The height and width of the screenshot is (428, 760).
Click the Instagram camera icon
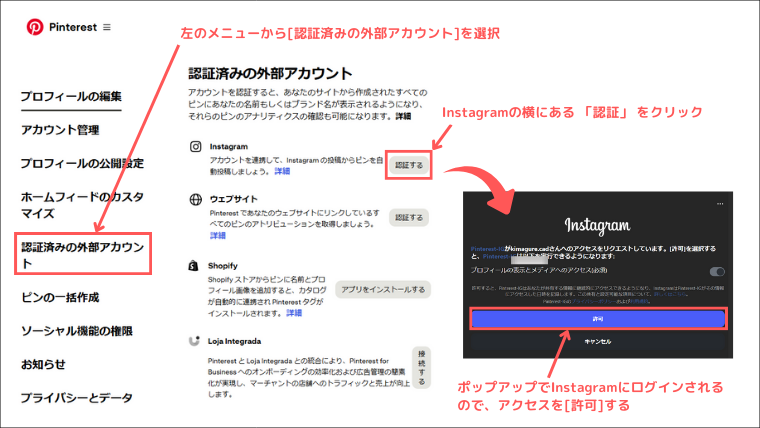pyautogui.click(x=195, y=146)
